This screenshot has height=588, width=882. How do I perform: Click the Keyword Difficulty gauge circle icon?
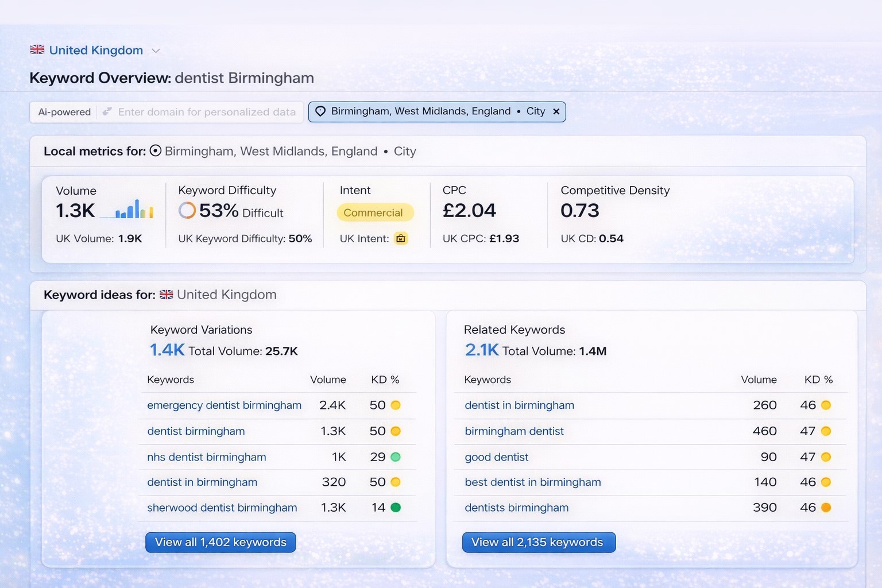[186, 211]
